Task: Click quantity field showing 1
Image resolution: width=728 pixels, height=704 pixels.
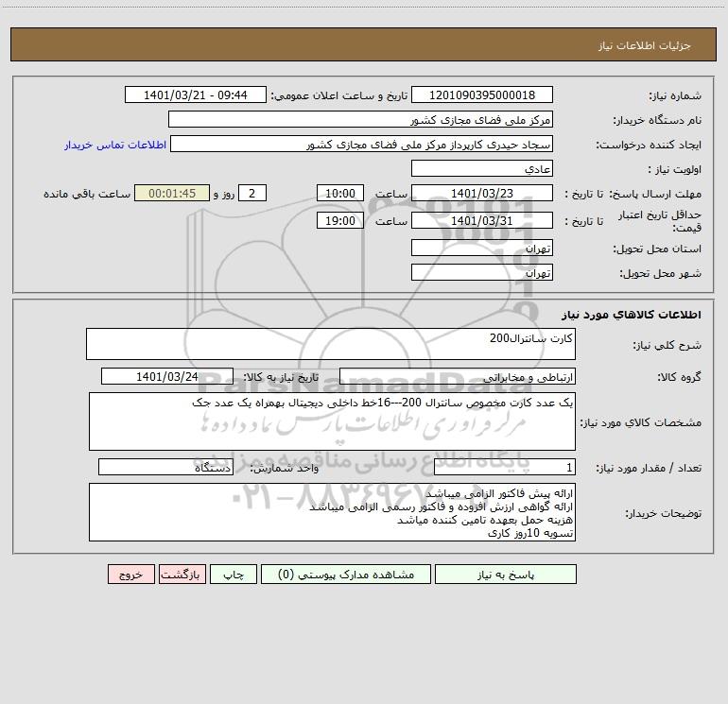Action: pyautogui.click(x=505, y=467)
